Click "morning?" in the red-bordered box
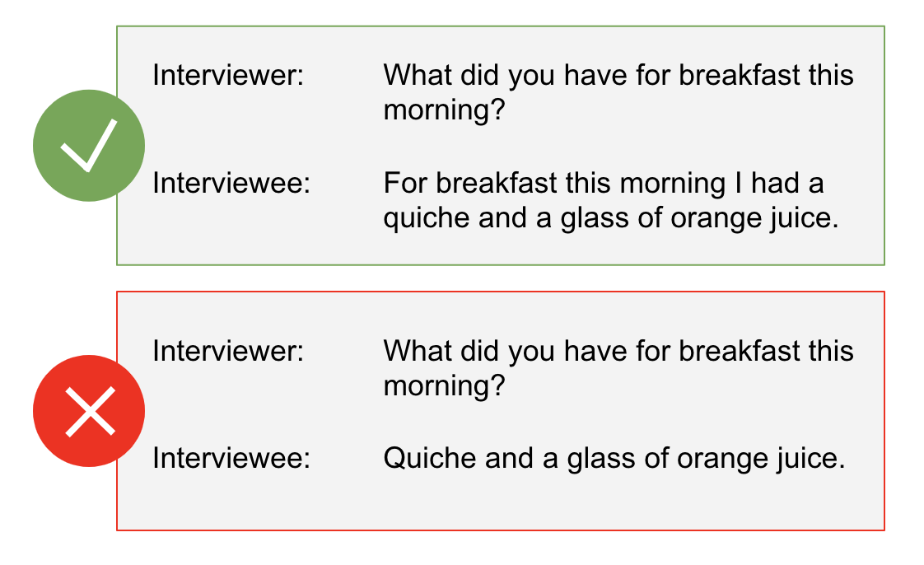924x565 pixels. [x=445, y=386]
